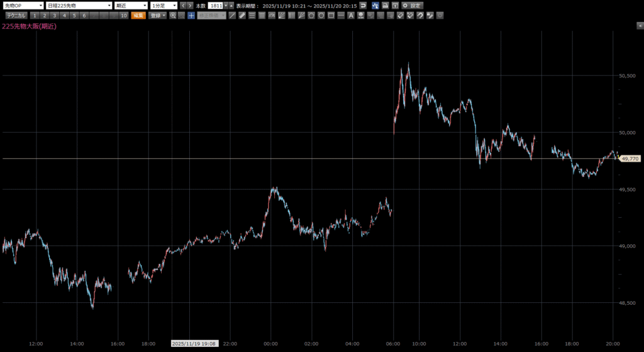Click the print chart icon
Image resolution: width=644 pixels, height=352 pixels.
click(x=385, y=6)
